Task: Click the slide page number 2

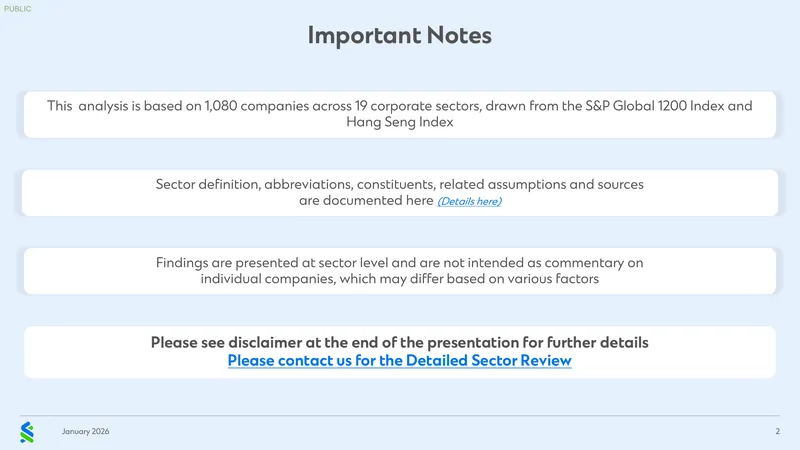Action: (778, 431)
